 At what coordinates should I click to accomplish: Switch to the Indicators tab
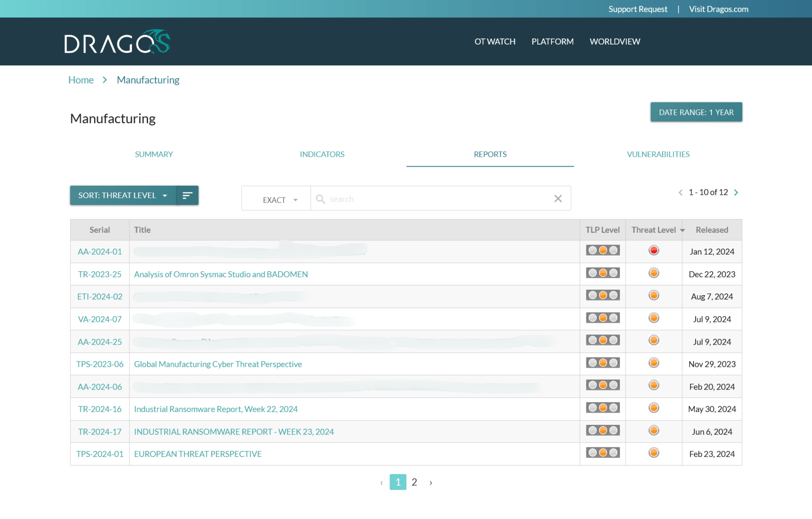[x=322, y=154]
